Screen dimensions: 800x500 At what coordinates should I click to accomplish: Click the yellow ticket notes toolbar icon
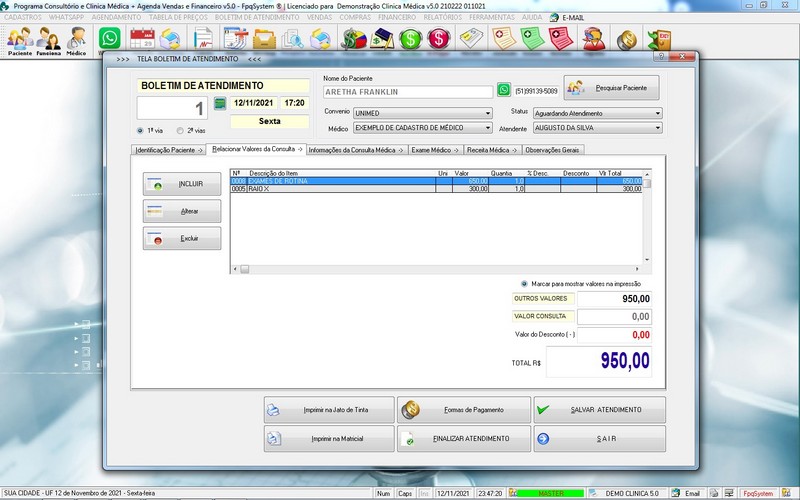click(471, 39)
